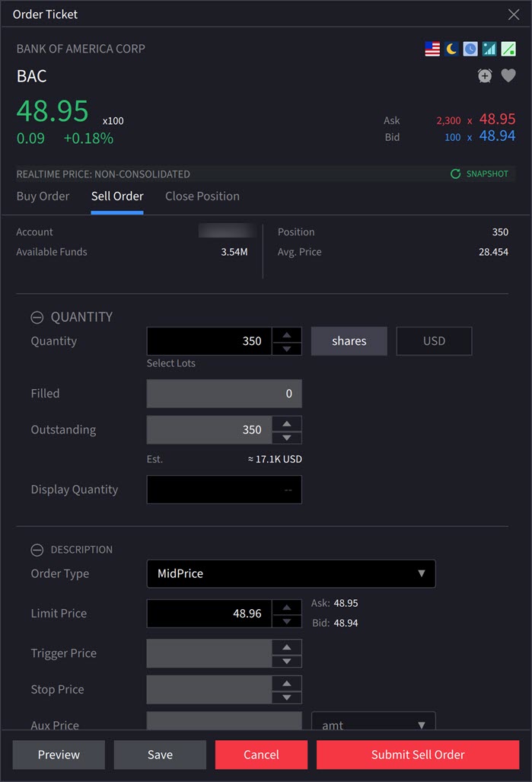
Task: Click the crescent moon overnight trading icon
Action: (452, 49)
